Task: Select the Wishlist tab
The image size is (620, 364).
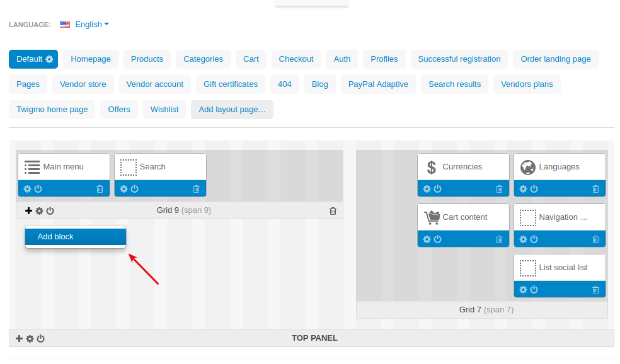Action: (x=164, y=110)
